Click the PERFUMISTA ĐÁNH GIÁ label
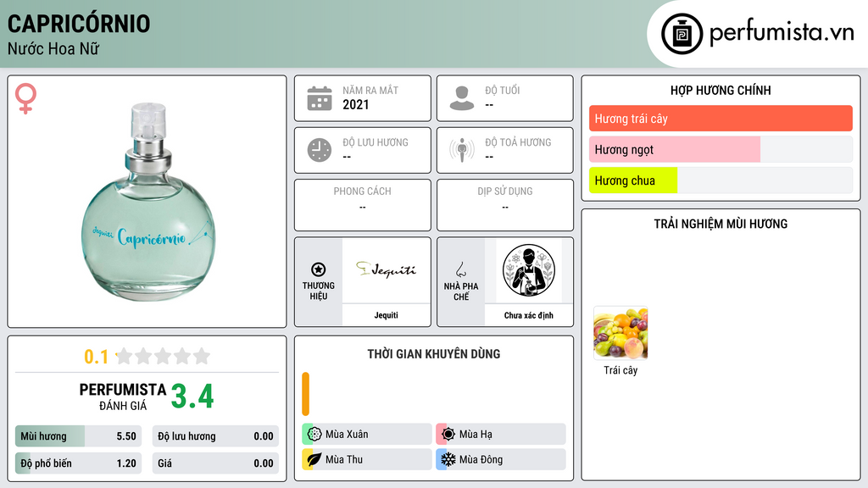This screenshot has width=868, height=488. coord(123,396)
